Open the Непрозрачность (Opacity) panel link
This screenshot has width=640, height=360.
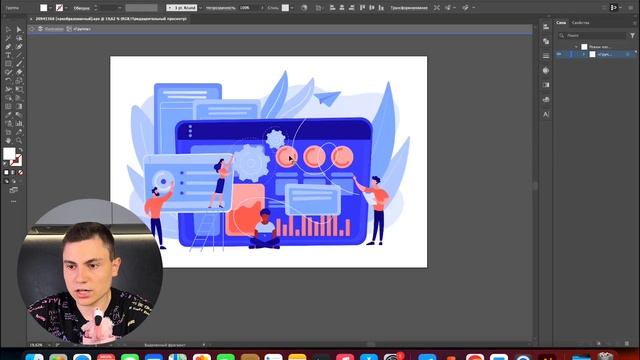[x=221, y=8]
